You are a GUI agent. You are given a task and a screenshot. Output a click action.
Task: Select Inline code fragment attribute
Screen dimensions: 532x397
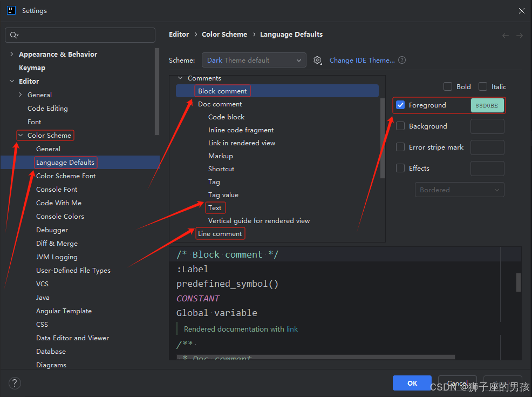[x=241, y=130]
